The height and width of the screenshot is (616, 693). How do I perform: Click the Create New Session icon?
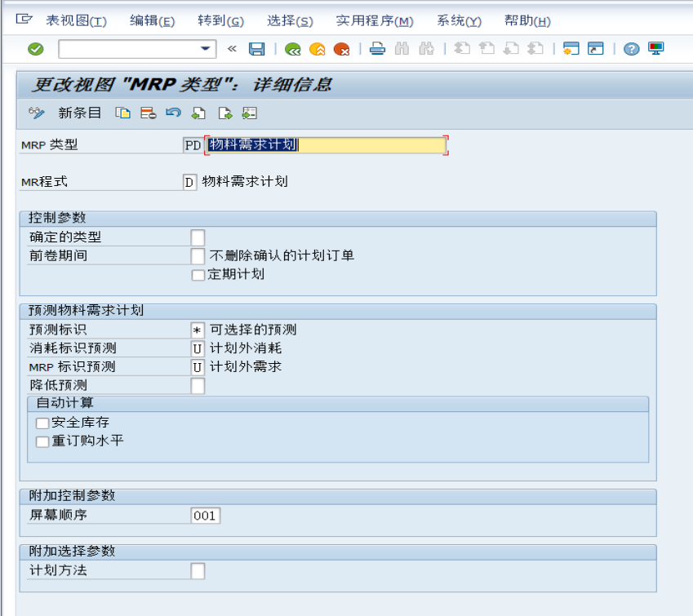(571, 49)
